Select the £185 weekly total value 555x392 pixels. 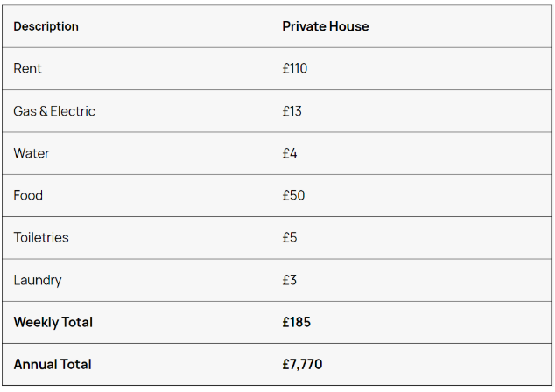pos(296,322)
